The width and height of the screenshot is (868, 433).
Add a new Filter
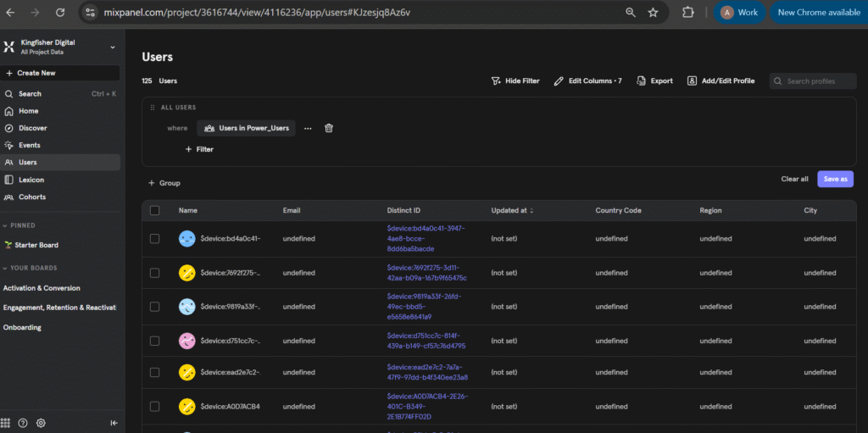[199, 149]
